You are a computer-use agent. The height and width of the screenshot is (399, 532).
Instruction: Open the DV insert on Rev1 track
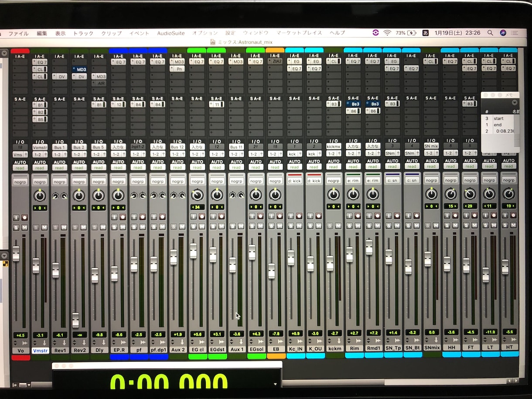point(59,76)
